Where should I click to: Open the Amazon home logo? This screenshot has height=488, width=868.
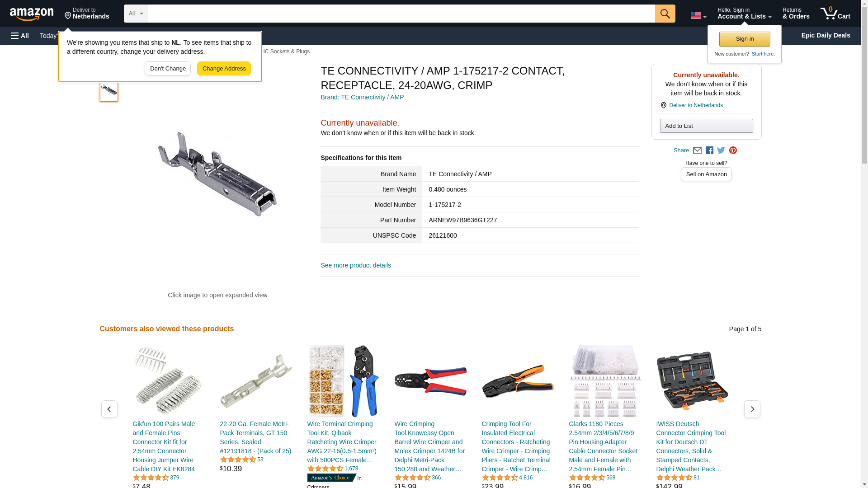tap(32, 14)
